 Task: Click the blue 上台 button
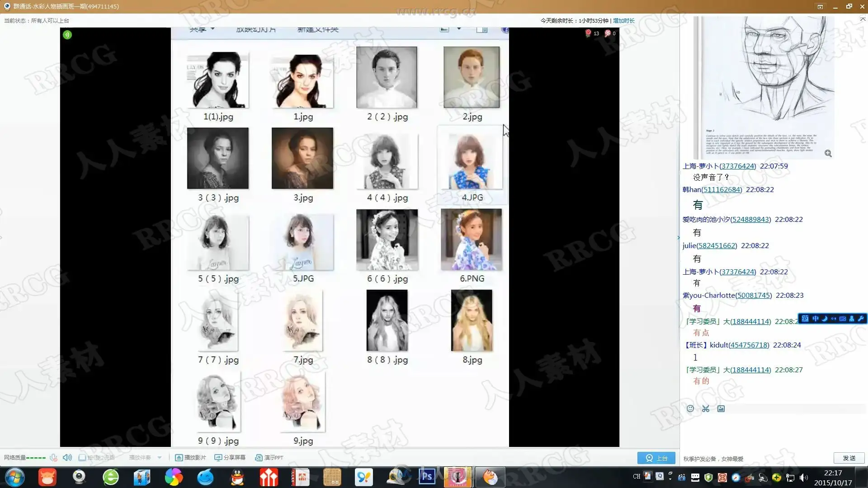pyautogui.click(x=656, y=458)
